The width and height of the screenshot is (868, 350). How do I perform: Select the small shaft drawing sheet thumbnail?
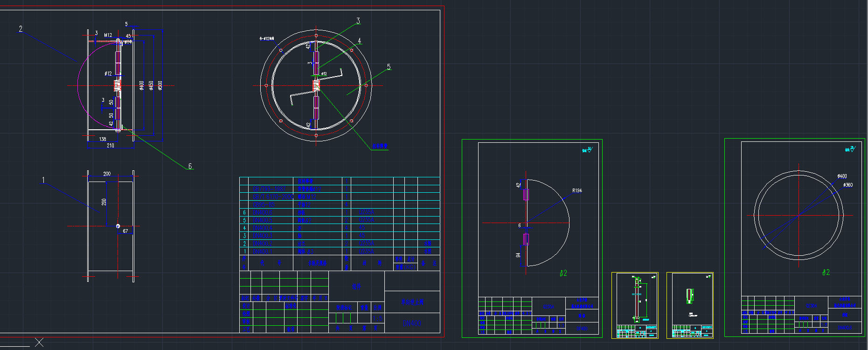(635, 305)
